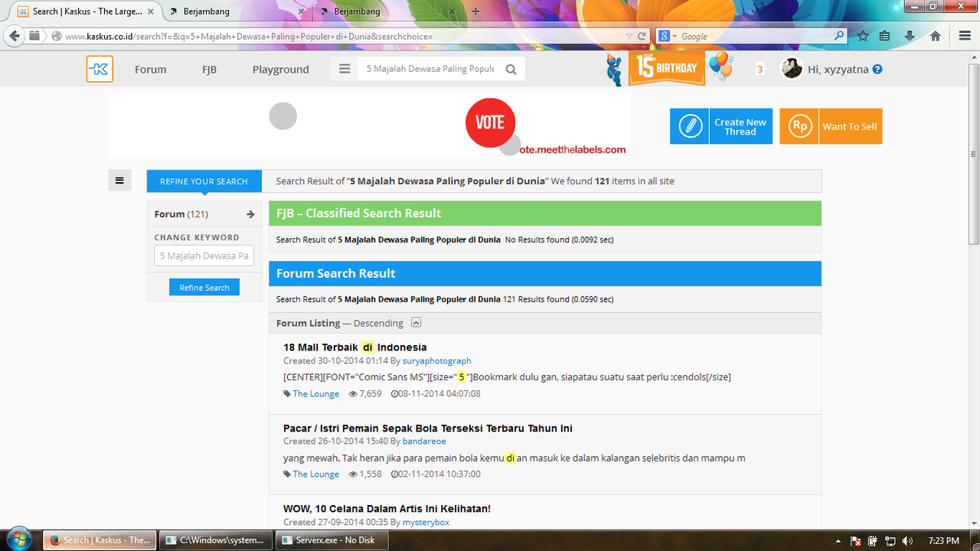Open a new tab with plus button
This screenshot has height=551, width=980.
pyautogui.click(x=475, y=11)
